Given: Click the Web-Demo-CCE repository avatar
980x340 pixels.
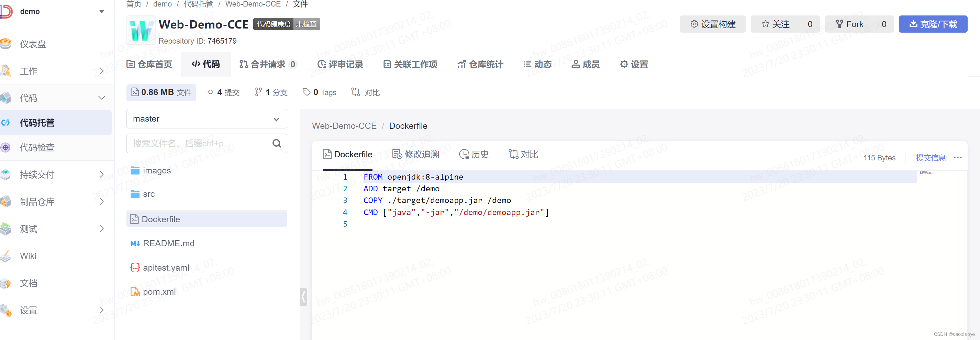Looking at the screenshot, I should (141, 31).
